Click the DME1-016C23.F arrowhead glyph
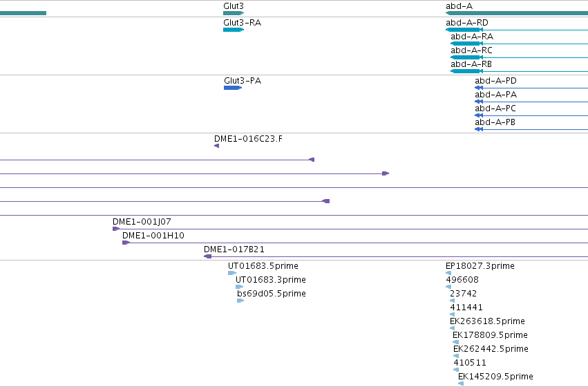The height and width of the screenshot is (387, 588). tap(216, 146)
